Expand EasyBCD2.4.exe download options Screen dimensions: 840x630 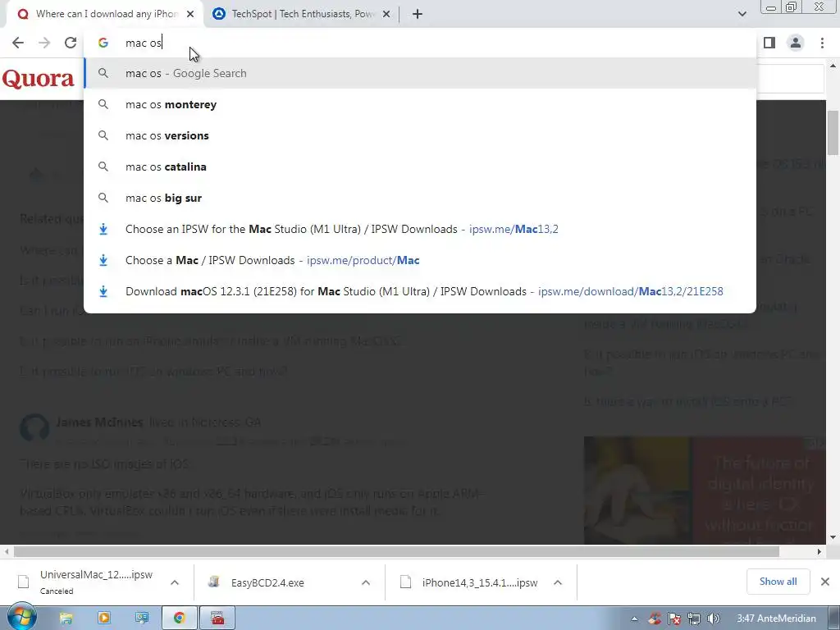[366, 582]
